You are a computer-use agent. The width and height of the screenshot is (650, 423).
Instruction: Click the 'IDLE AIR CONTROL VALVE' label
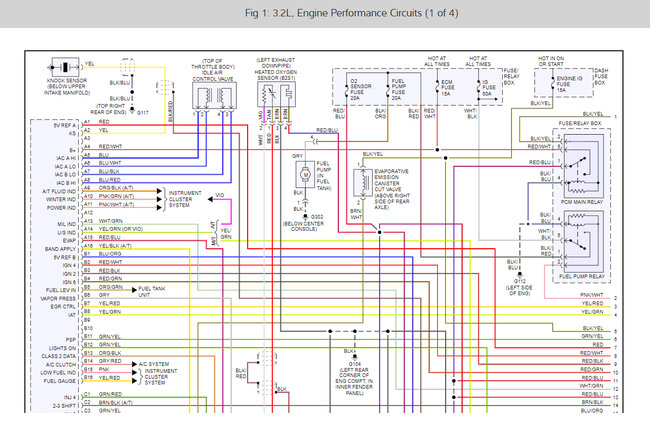tap(213, 75)
